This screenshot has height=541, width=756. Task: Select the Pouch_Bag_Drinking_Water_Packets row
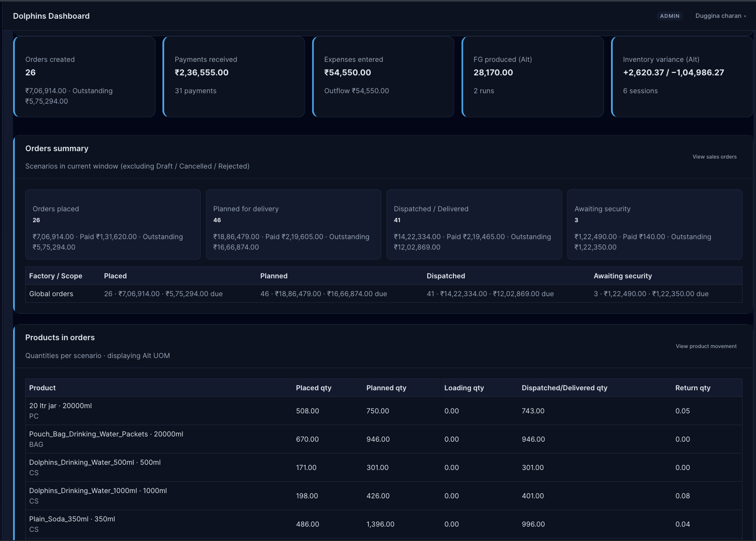tap(174, 439)
